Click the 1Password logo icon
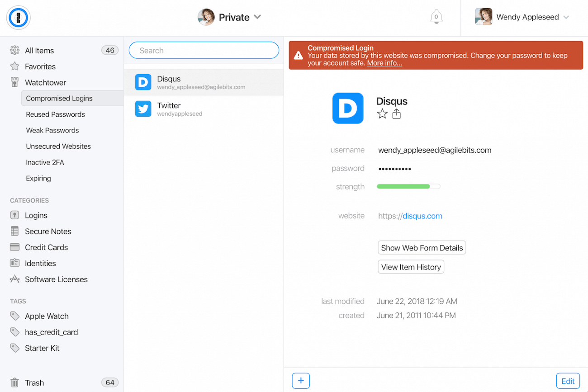This screenshot has width=588, height=392. click(x=18, y=18)
